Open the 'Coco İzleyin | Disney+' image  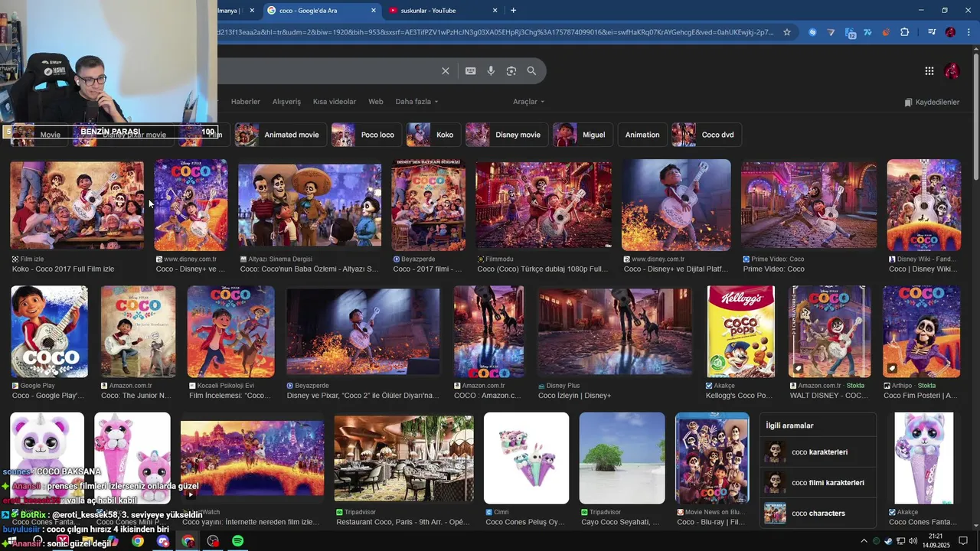(x=615, y=331)
